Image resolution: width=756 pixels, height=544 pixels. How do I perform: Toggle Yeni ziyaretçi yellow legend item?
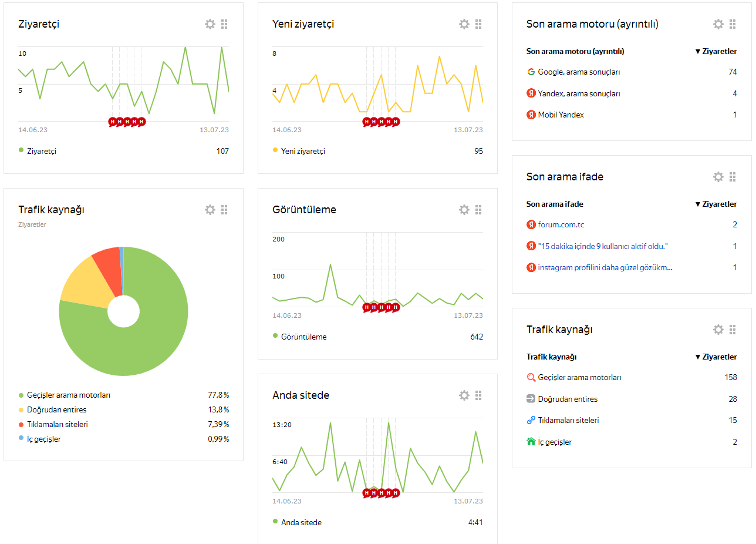tap(299, 151)
